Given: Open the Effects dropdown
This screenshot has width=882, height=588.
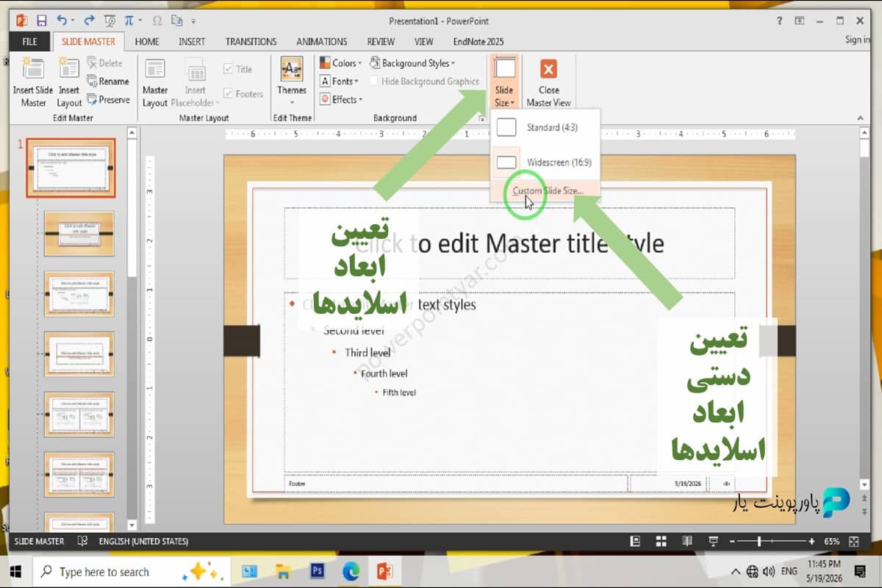Looking at the screenshot, I should pyautogui.click(x=342, y=99).
